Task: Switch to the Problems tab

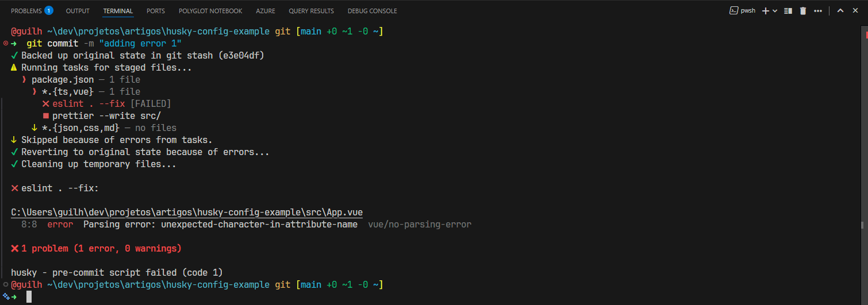Action: (26, 11)
